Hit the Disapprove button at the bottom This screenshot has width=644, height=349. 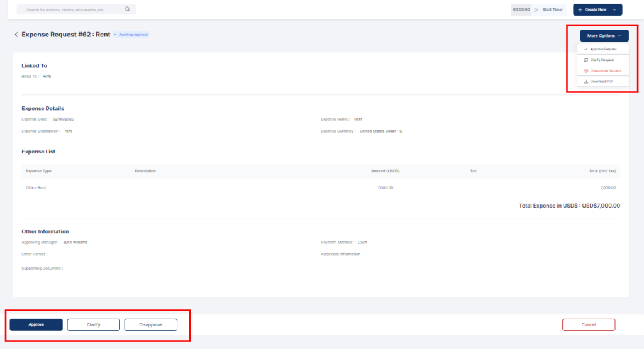(150, 324)
